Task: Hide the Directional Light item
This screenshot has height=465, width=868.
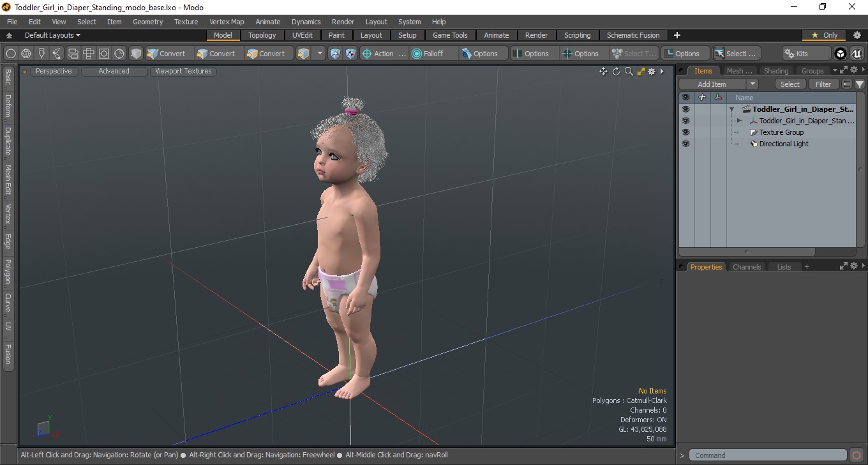Action: (685, 144)
